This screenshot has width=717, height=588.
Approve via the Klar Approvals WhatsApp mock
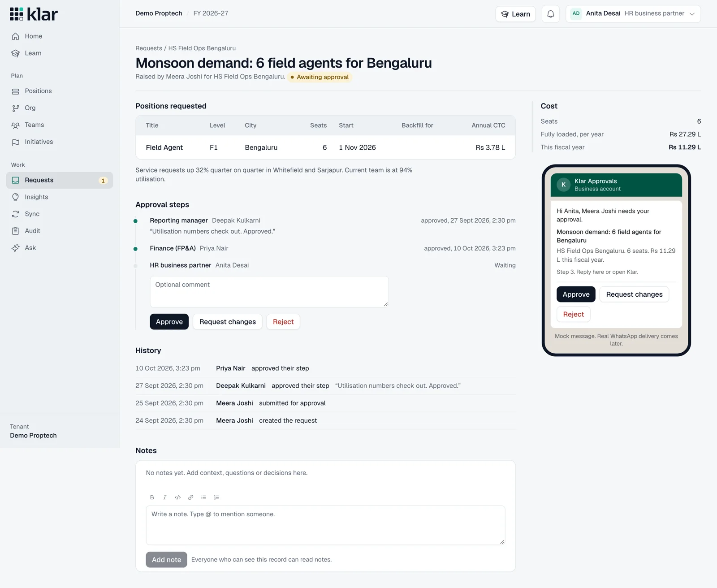point(576,294)
